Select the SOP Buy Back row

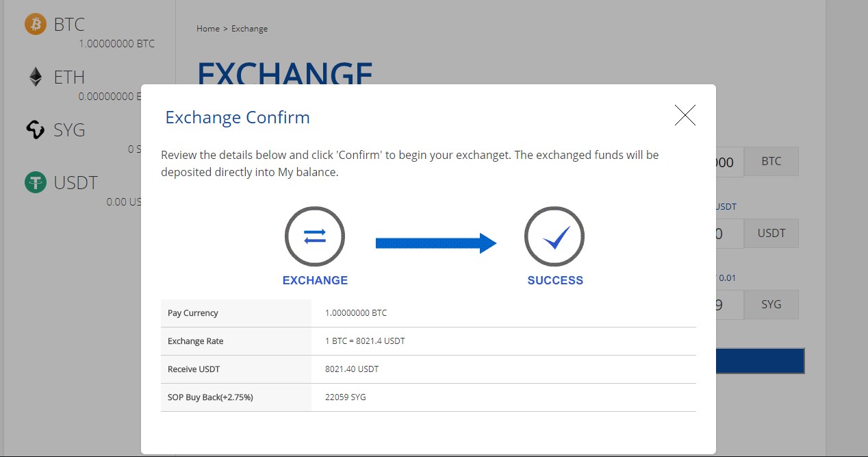[428, 397]
